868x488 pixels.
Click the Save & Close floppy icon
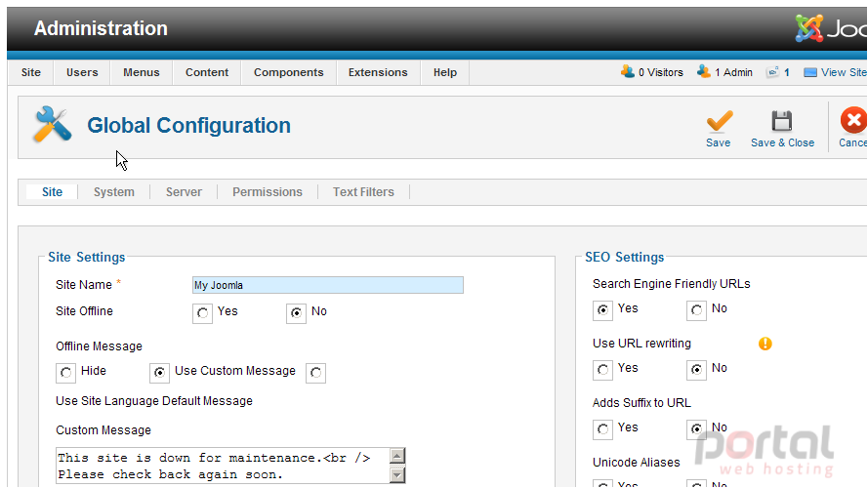pyautogui.click(x=782, y=121)
